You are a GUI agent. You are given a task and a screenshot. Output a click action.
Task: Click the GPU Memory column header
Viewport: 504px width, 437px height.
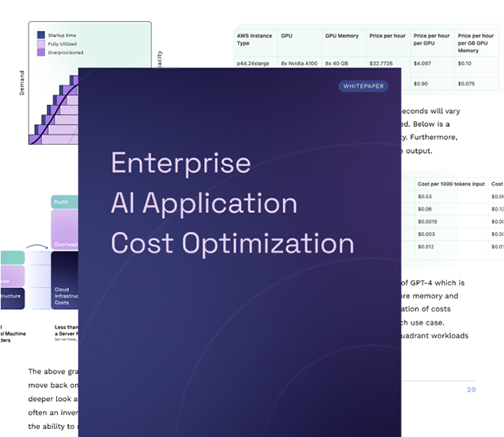[342, 37]
